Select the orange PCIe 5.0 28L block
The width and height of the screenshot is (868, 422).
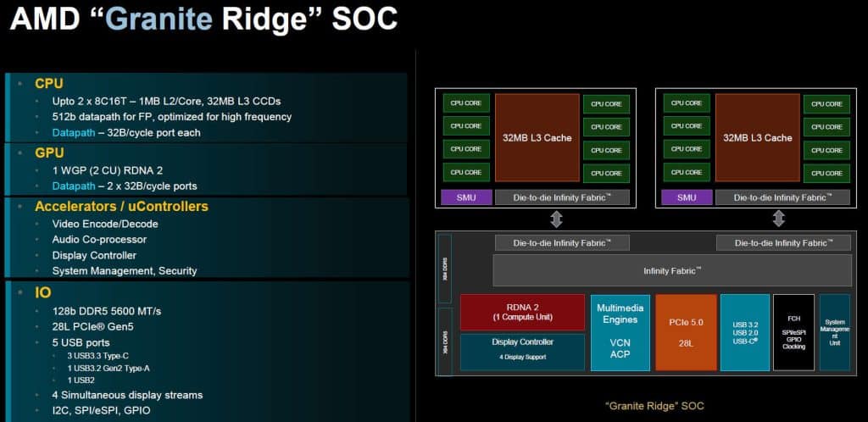pyautogui.click(x=685, y=332)
